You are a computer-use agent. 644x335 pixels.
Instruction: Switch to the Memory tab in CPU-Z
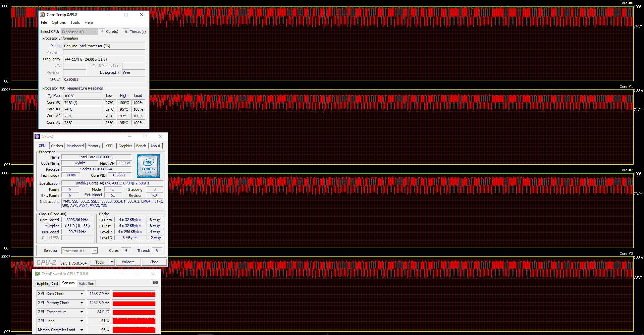(x=94, y=146)
